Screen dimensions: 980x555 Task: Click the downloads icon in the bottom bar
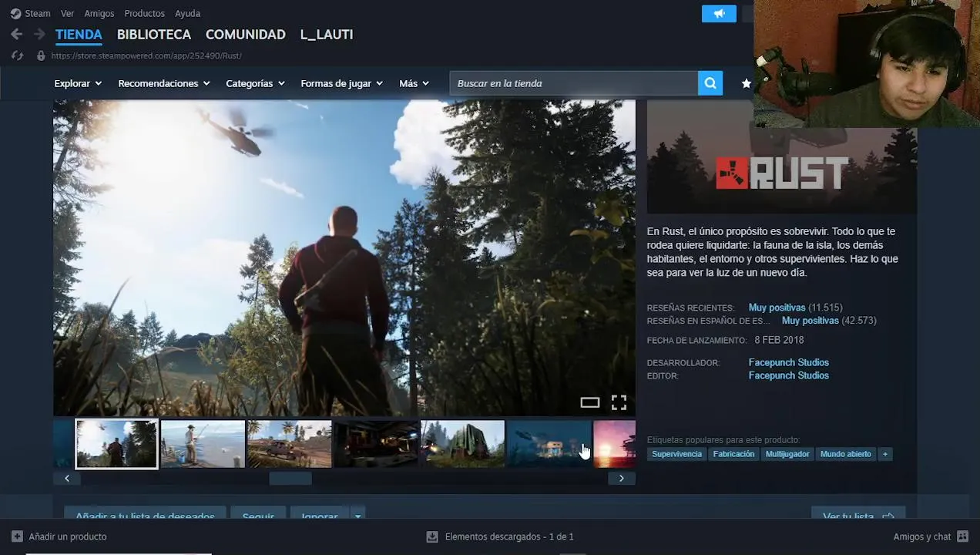click(x=432, y=536)
